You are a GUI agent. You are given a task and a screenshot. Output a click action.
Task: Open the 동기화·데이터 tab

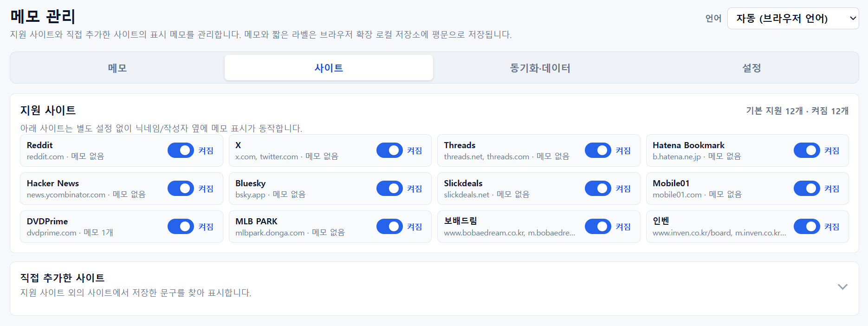coord(540,68)
